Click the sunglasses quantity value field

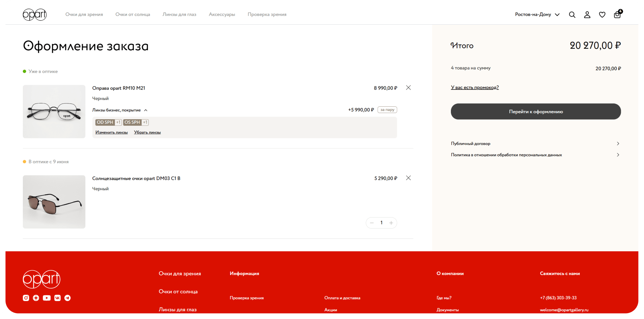(x=381, y=223)
